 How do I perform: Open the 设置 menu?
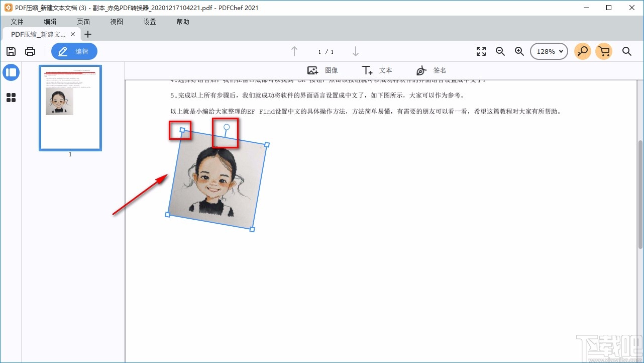[x=149, y=22]
